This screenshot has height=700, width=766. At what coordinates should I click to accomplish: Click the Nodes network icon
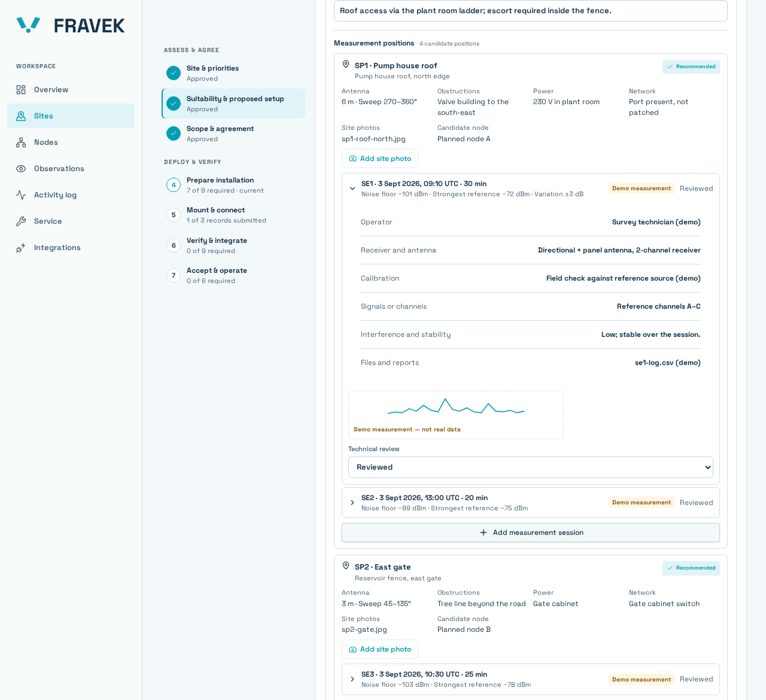[x=21, y=142]
